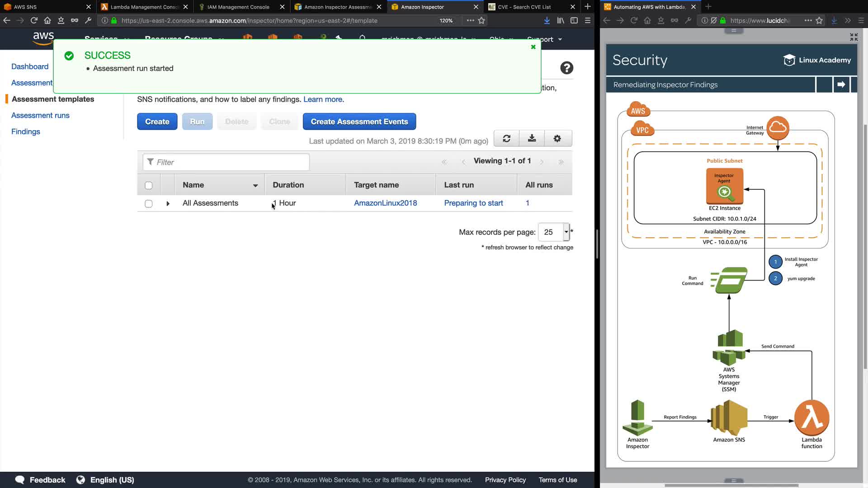Screen dimensions: 868x488
Task: Dismiss the SUCCESS notification with the X
Action: [533, 47]
